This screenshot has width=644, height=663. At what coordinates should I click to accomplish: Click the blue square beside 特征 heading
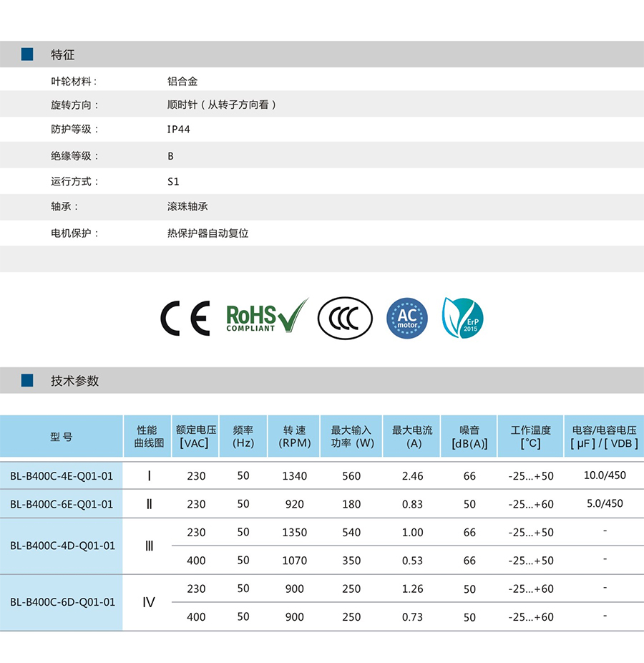pos(27,54)
